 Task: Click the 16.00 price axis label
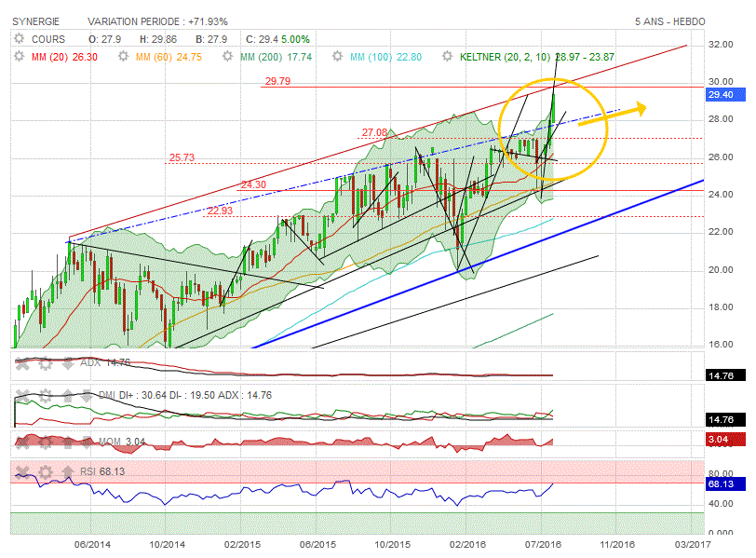pos(721,345)
